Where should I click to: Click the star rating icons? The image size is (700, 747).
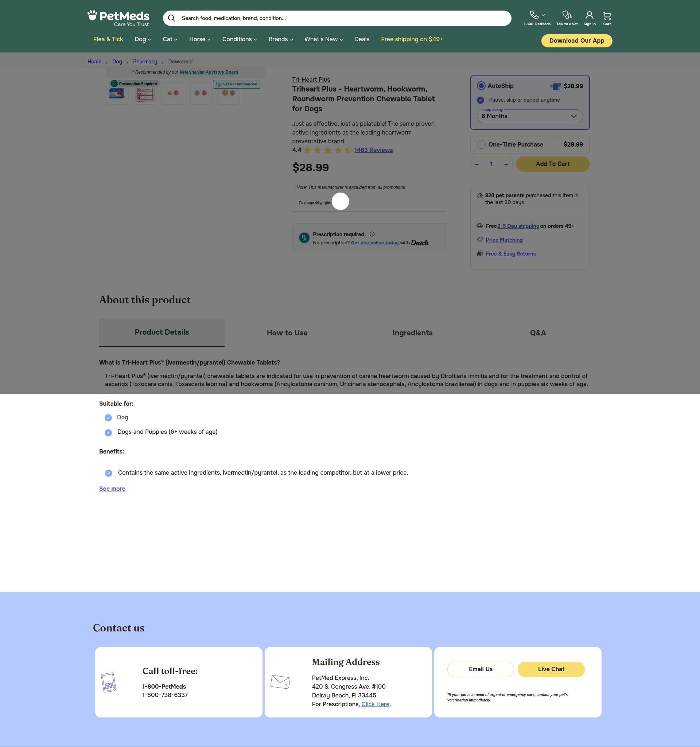tap(328, 150)
